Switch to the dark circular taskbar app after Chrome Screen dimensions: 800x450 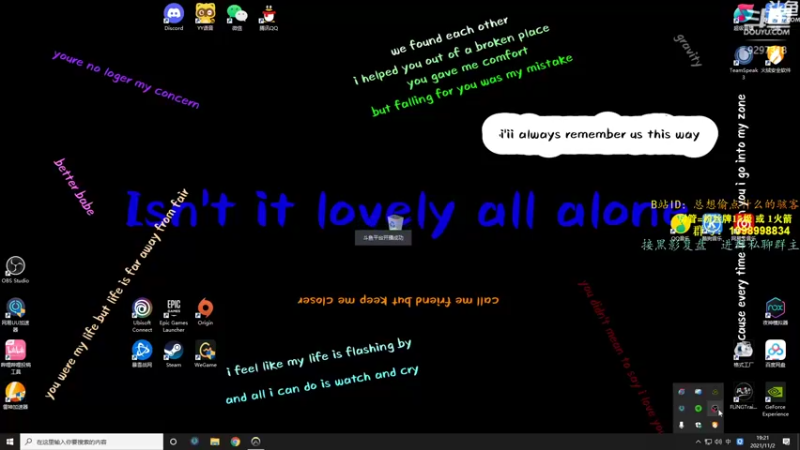click(256, 441)
